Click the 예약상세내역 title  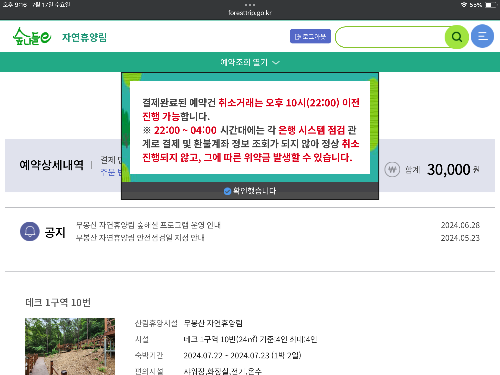click(51, 165)
